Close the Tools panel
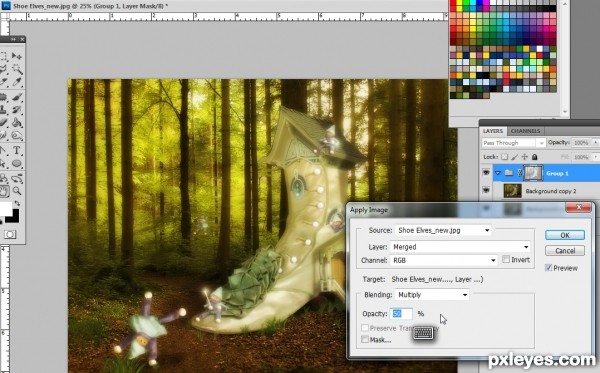The image size is (600, 373). tap(22, 39)
